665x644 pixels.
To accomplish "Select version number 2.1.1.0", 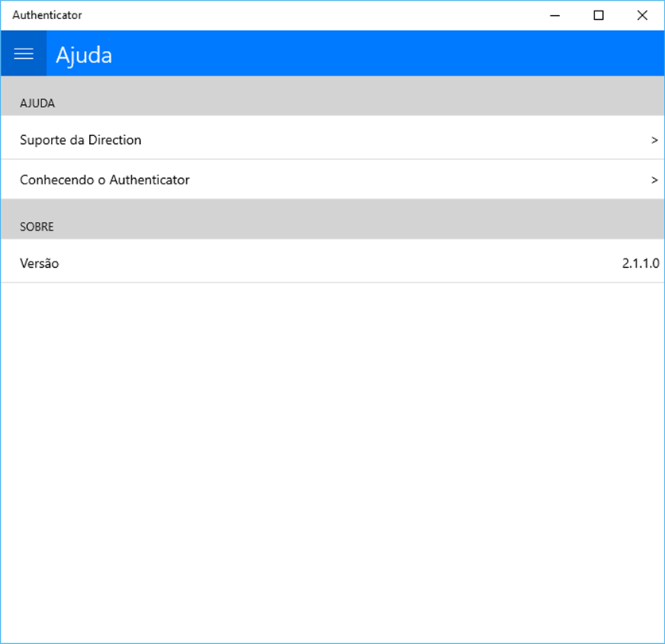I will pos(640,263).
